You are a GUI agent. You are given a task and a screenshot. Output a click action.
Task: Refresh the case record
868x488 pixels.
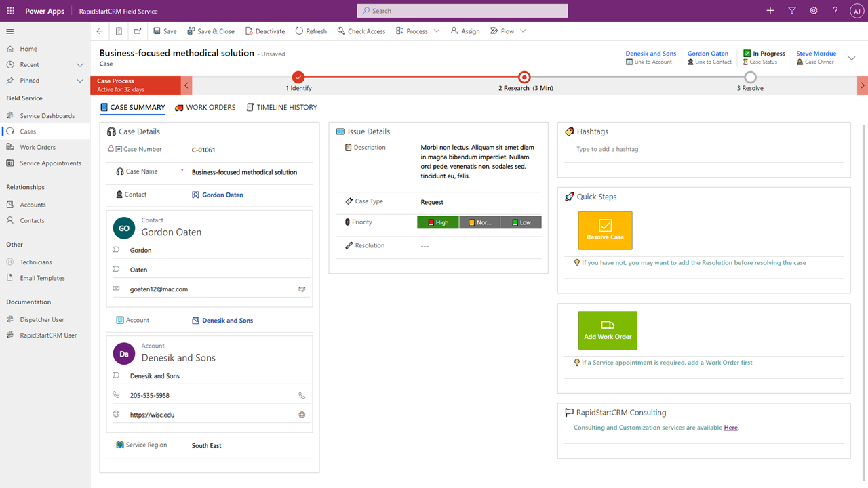(x=311, y=31)
